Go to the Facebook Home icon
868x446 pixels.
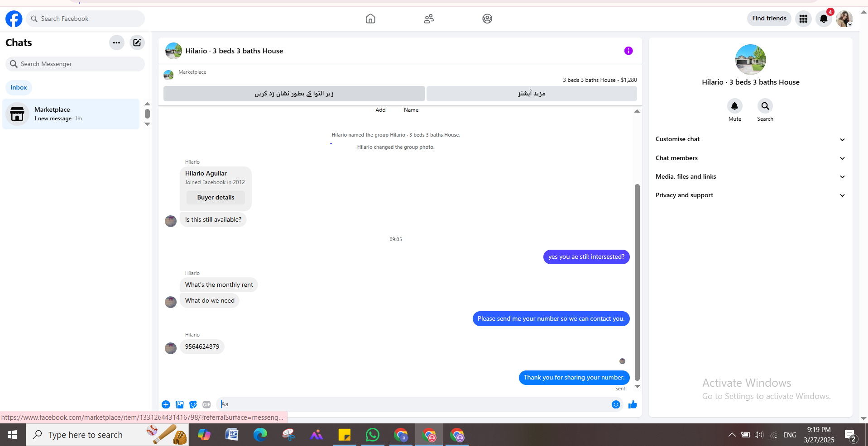(x=370, y=19)
